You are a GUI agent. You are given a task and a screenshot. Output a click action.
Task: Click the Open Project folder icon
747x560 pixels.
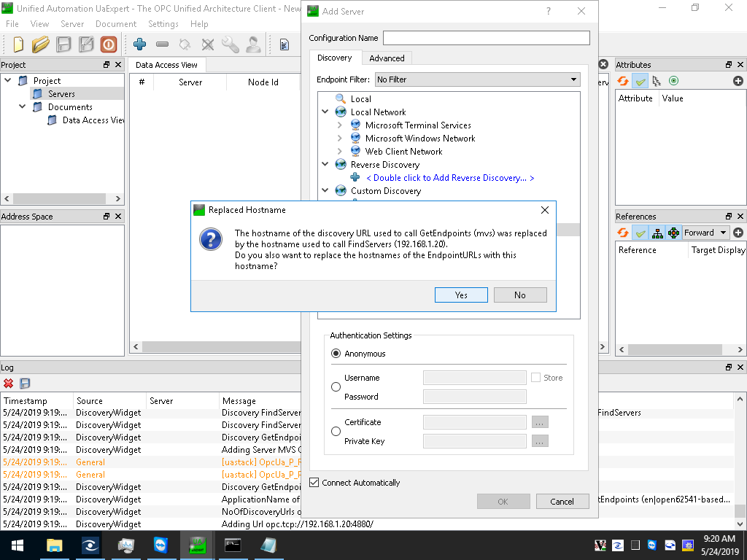click(41, 44)
